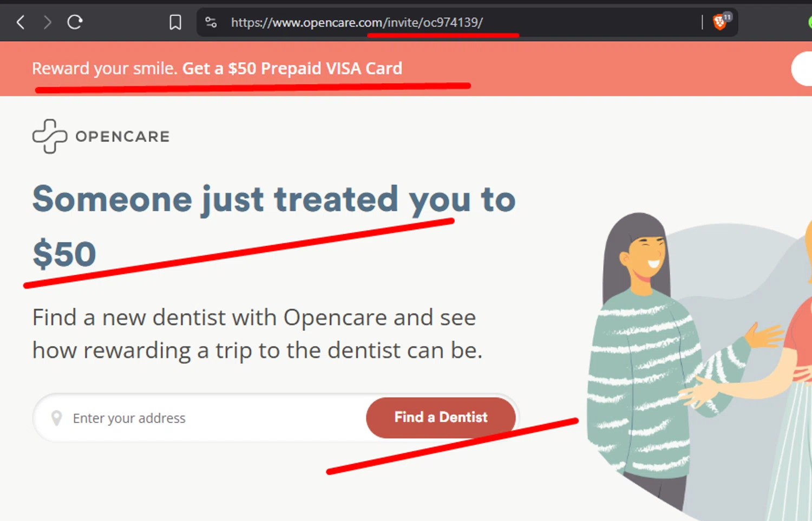Click the '$50' heading amount
Viewport: 812px width, 521px height.
64,254
